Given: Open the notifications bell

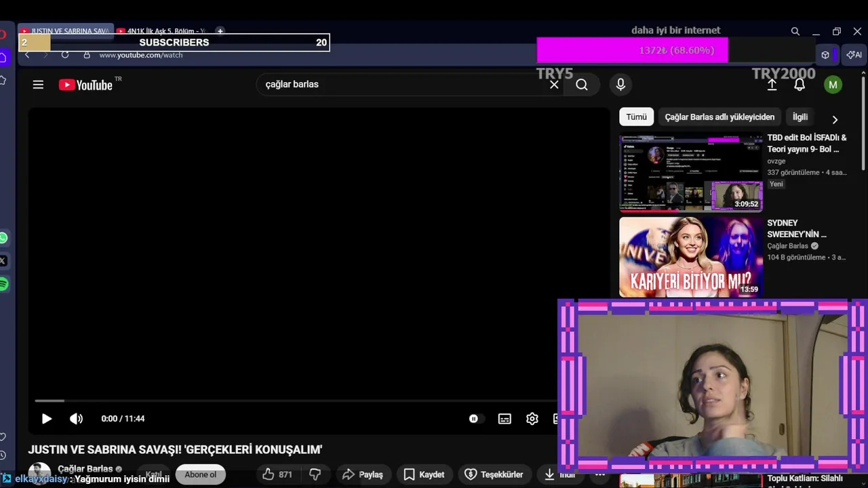Looking at the screenshot, I should pyautogui.click(x=800, y=85).
